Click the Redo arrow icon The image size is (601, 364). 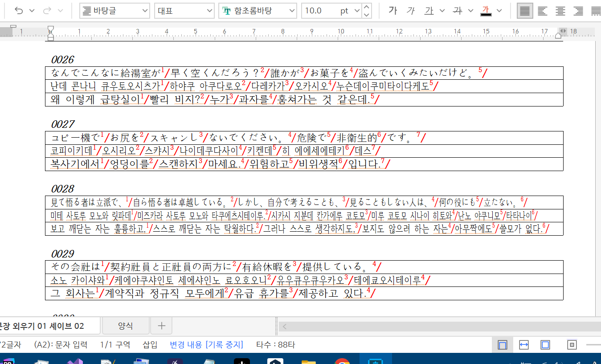tap(48, 11)
